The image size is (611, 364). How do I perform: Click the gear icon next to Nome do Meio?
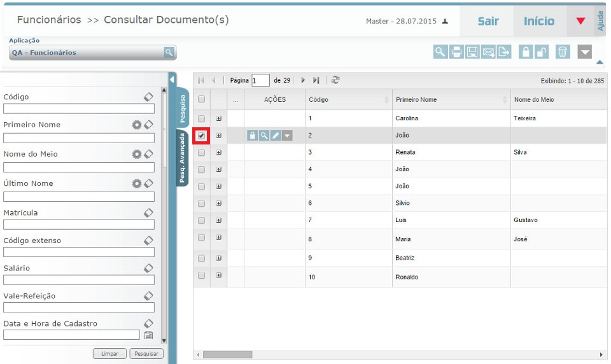[136, 154]
